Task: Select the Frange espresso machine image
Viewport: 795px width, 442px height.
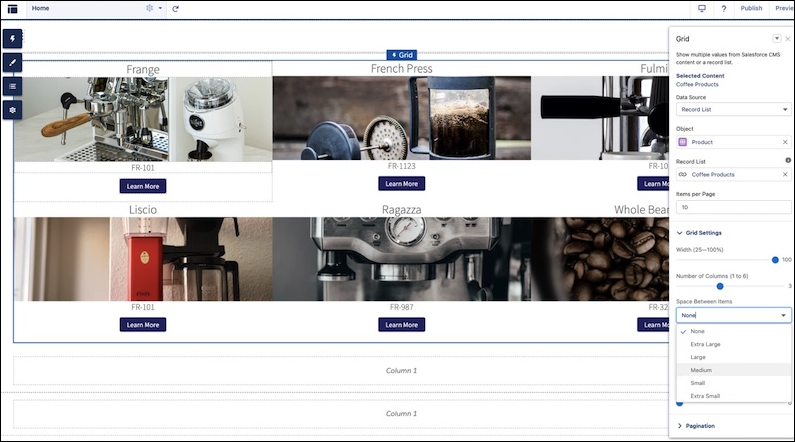Action: point(143,119)
